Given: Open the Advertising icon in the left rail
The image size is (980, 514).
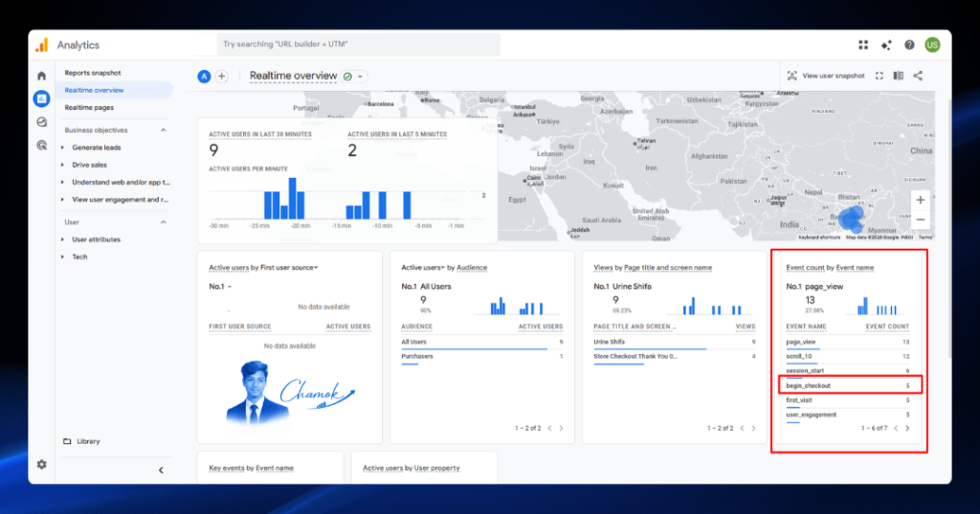Looking at the screenshot, I should click(42, 145).
